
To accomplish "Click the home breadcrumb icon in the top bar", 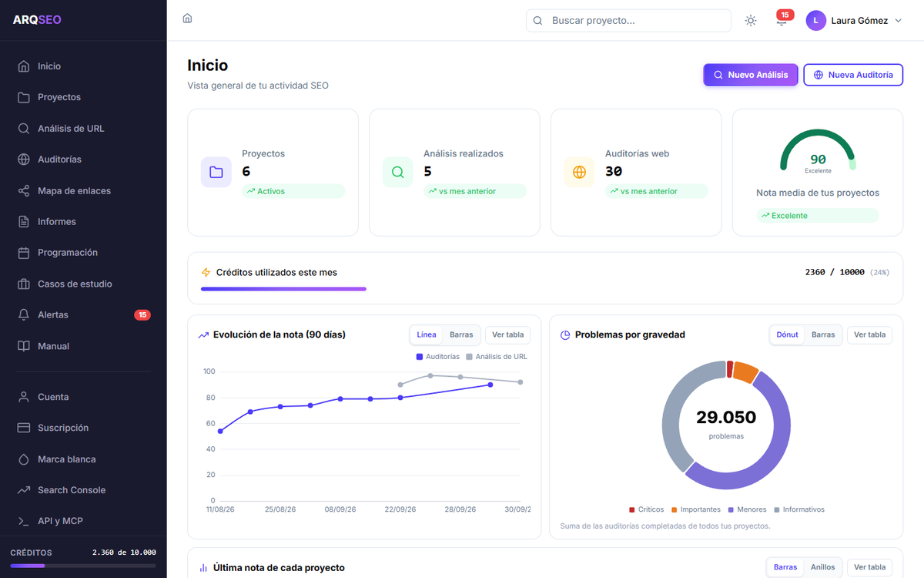I will click(187, 18).
